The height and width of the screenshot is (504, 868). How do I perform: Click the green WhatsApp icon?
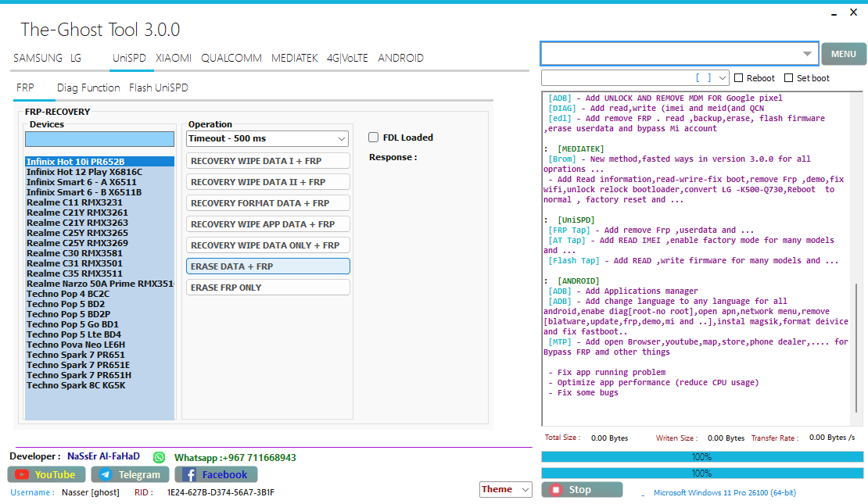point(159,456)
